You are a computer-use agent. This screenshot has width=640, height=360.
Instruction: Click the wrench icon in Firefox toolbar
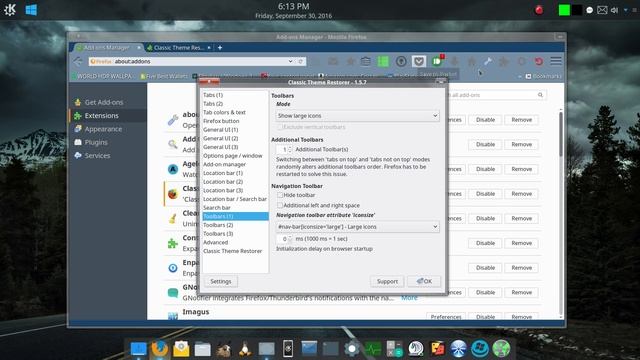tap(488, 61)
